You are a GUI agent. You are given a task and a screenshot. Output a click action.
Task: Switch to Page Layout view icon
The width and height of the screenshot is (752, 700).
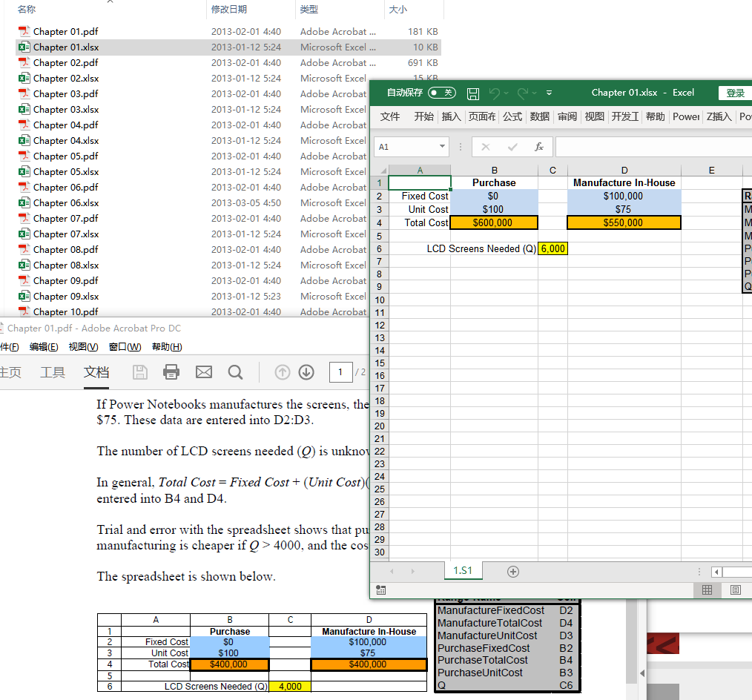click(x=735, y=590)
